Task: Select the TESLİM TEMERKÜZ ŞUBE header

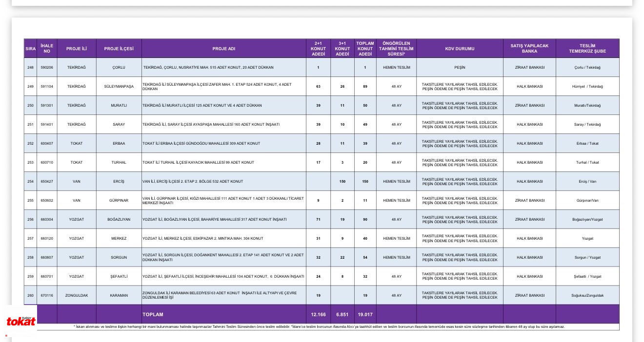Action: pyautogui.click(x=587, y=49)
